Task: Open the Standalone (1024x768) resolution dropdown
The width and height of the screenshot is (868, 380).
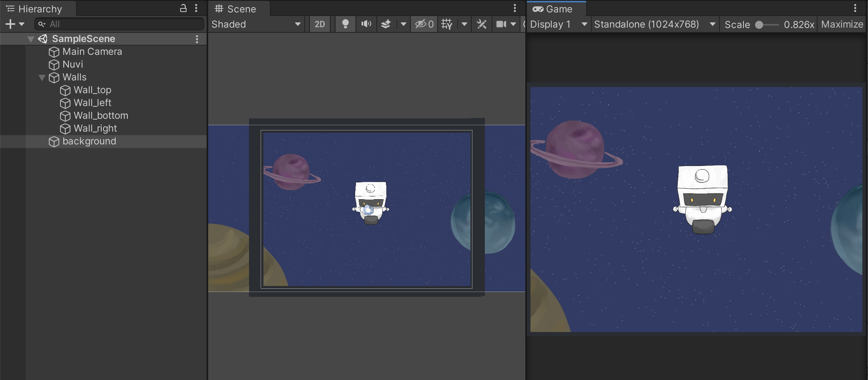Action: pyautogui.click(x=654, y=24)
